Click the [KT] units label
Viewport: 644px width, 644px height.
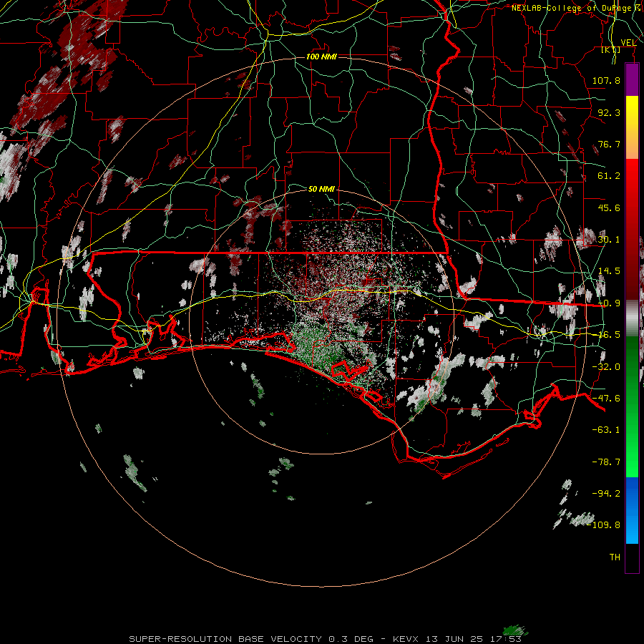coord(611,49)
